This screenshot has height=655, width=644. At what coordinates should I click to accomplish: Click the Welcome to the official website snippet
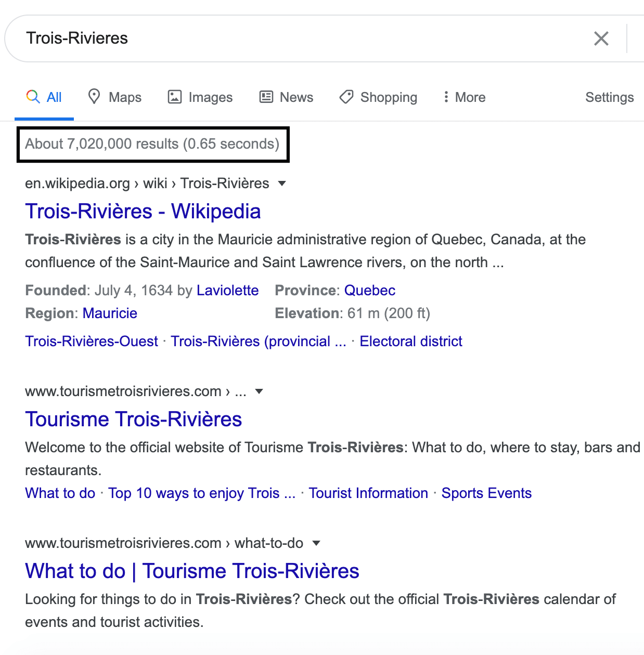333,459
